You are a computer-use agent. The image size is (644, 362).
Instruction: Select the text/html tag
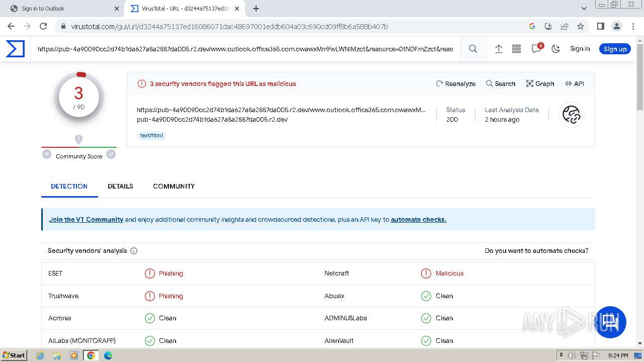tap(151, 135)
